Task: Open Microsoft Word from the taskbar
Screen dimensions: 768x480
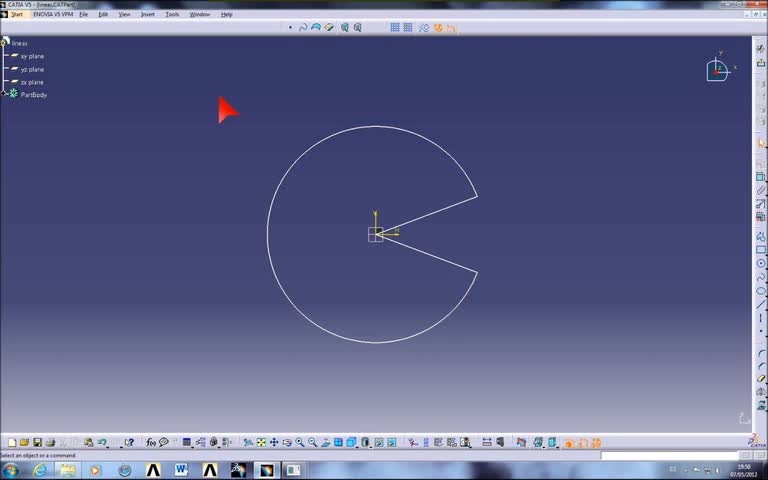Action: coord(181,471)
